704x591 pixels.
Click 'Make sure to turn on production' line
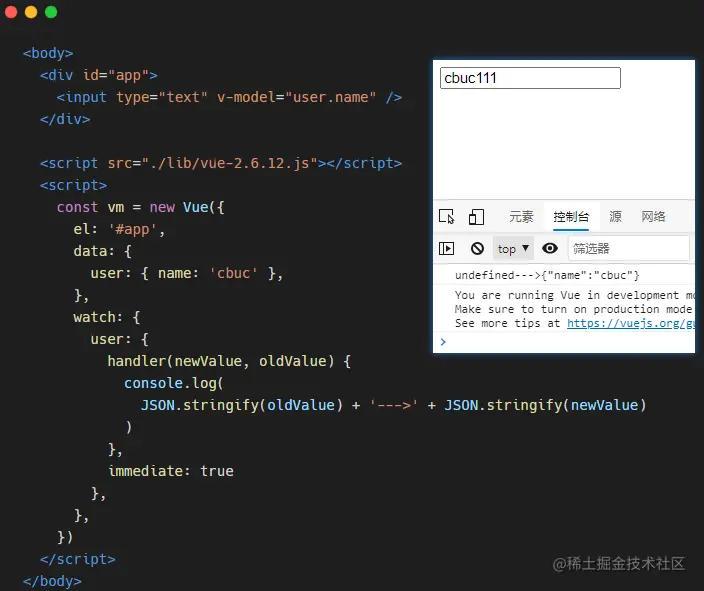click(573, 309)
